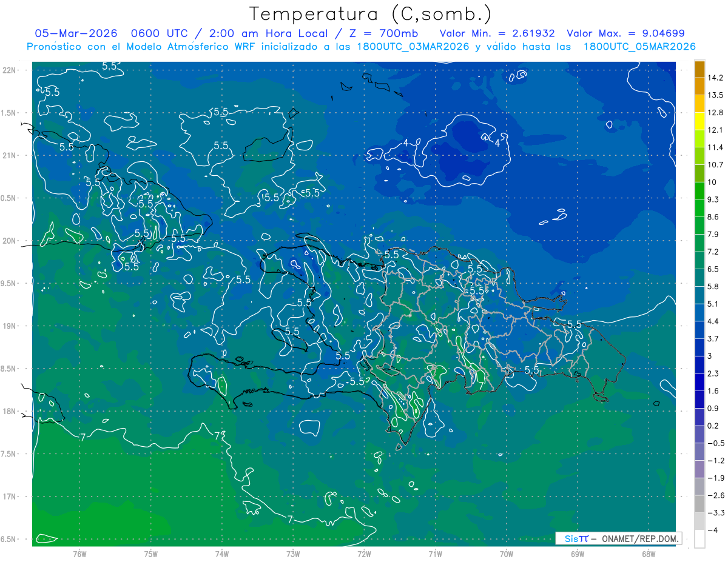Screen dimensions: 728x562
Task: Pick the blue colorbar swatch between 3.7 and 4.4
Action: (699, 330)
